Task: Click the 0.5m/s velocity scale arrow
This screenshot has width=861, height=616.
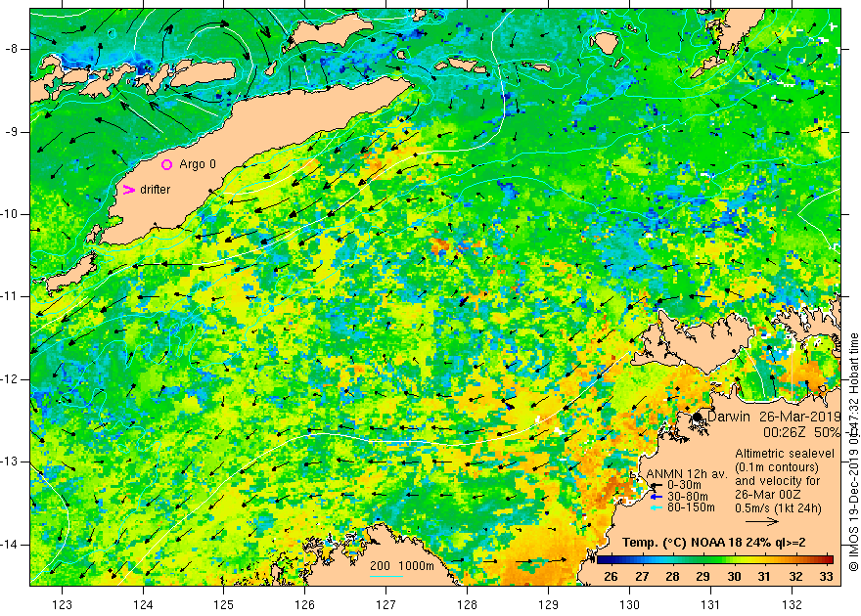Action: click(x=762, y=521)
